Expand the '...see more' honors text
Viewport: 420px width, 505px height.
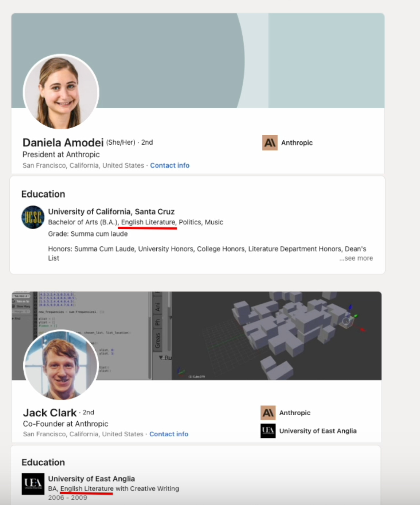pyautogui.click(x=356, y=258)
